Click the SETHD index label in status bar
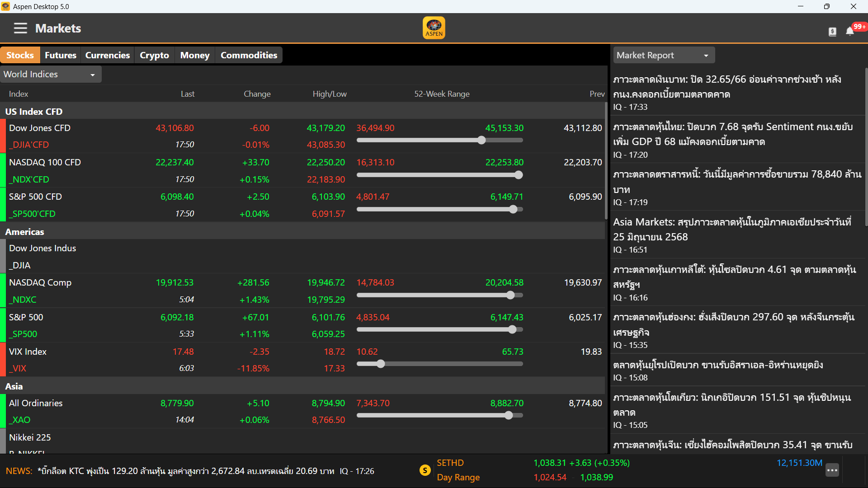Screen dimensions: 868x488 [x=450, y=463]
